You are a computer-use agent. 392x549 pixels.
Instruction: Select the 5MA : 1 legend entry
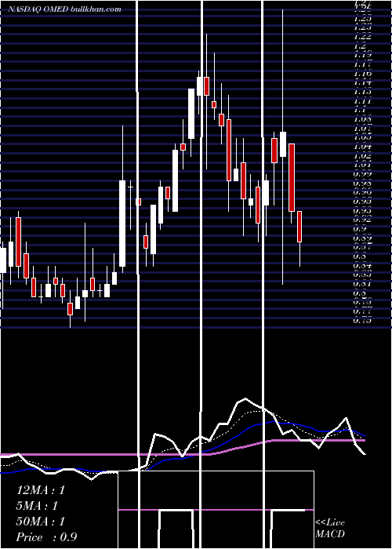[x=37, y=506]
